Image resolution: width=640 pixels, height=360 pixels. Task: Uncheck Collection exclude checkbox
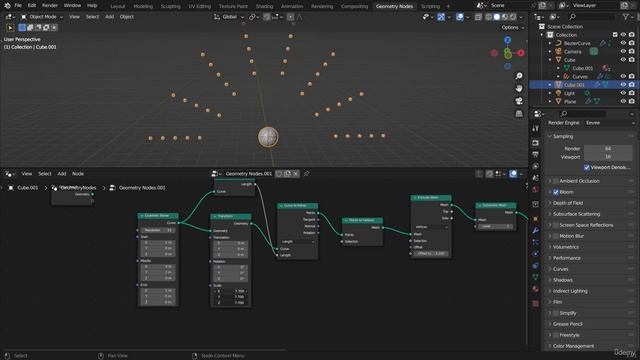(615, 35)
